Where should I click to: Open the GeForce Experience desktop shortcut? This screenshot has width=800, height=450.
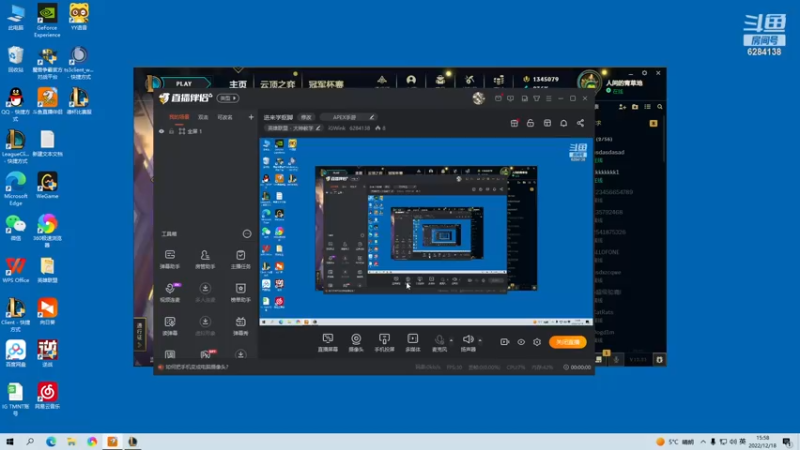(x=47, y=20)
